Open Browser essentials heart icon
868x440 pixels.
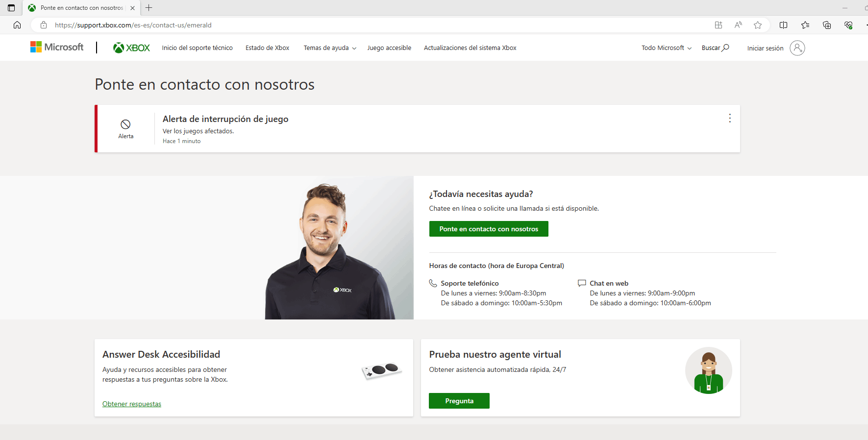click(x=848, y=25)
